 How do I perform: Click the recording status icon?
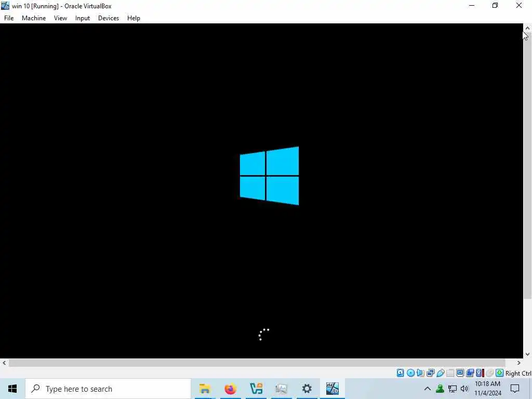tap(470, 373)
